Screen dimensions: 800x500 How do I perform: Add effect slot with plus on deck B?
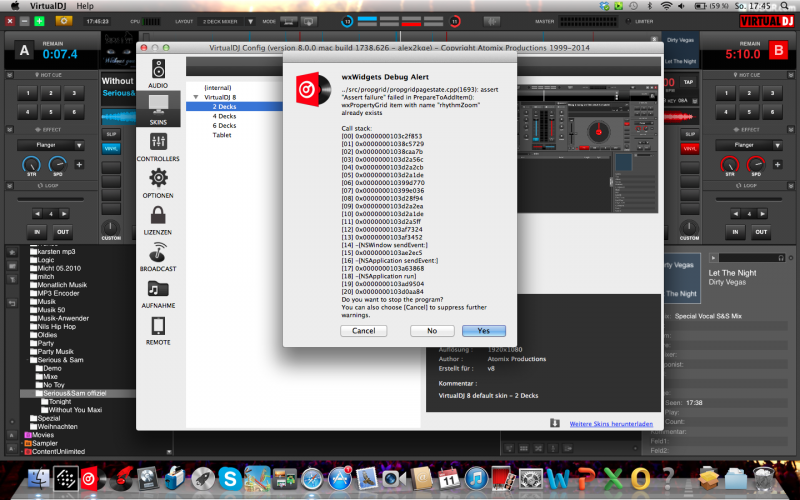click(778, 164)
